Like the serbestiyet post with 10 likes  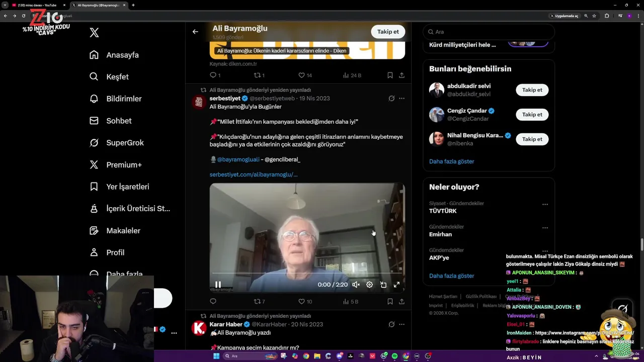pos(305,301)
